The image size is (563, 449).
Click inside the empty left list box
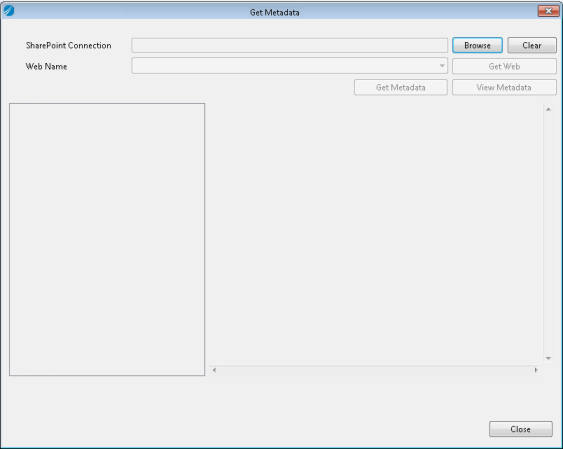pos(107,239)
